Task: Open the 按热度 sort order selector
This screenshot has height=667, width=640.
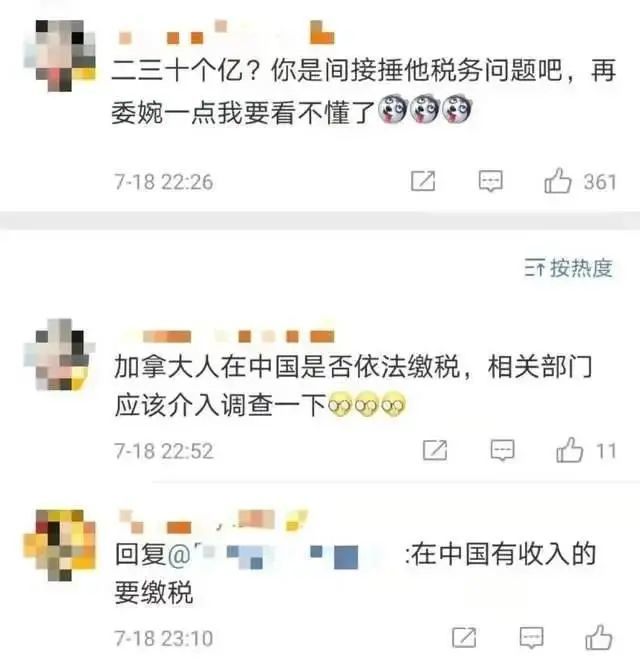Action: click(x=568, y=268)
